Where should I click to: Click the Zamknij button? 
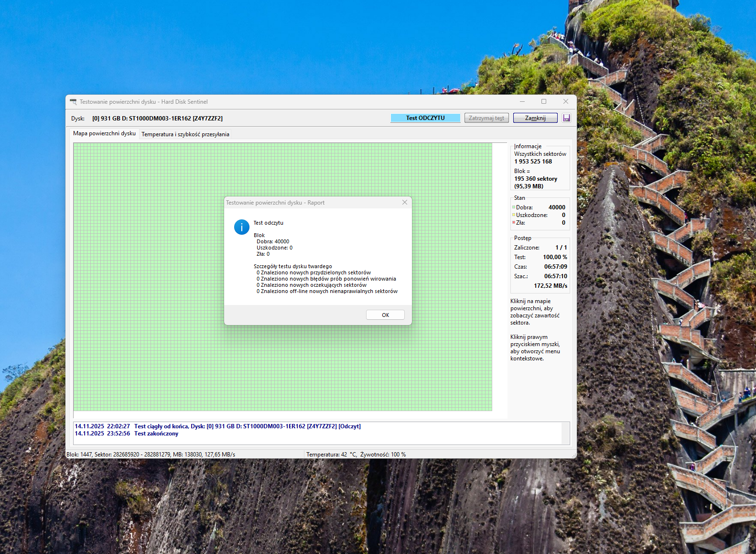tap(535, 118)
